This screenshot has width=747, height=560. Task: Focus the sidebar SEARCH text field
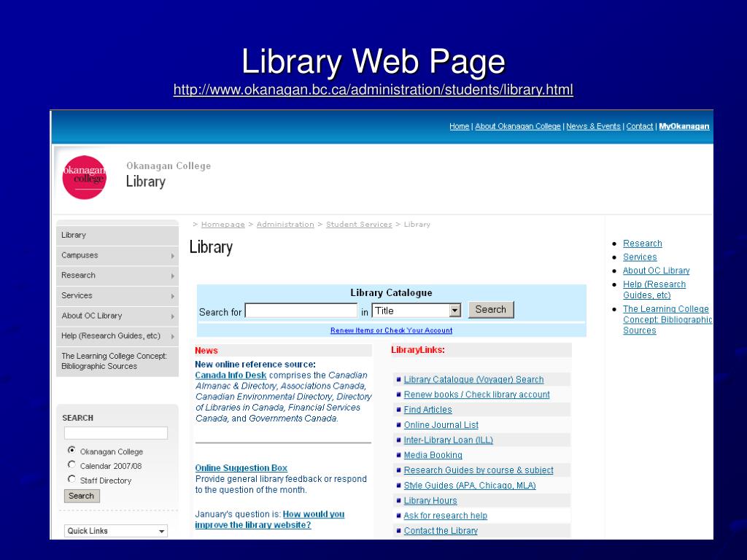tap(116, 433)
